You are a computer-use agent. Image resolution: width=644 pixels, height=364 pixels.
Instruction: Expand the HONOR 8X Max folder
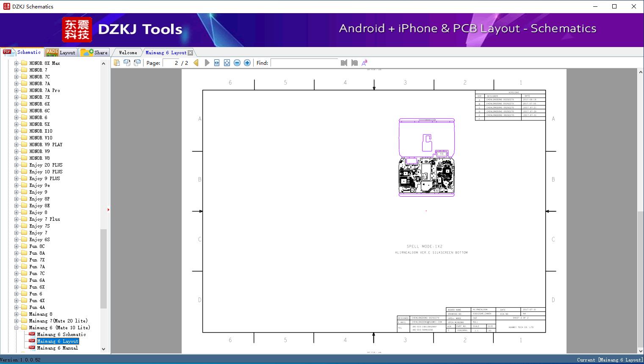(17, 63)
